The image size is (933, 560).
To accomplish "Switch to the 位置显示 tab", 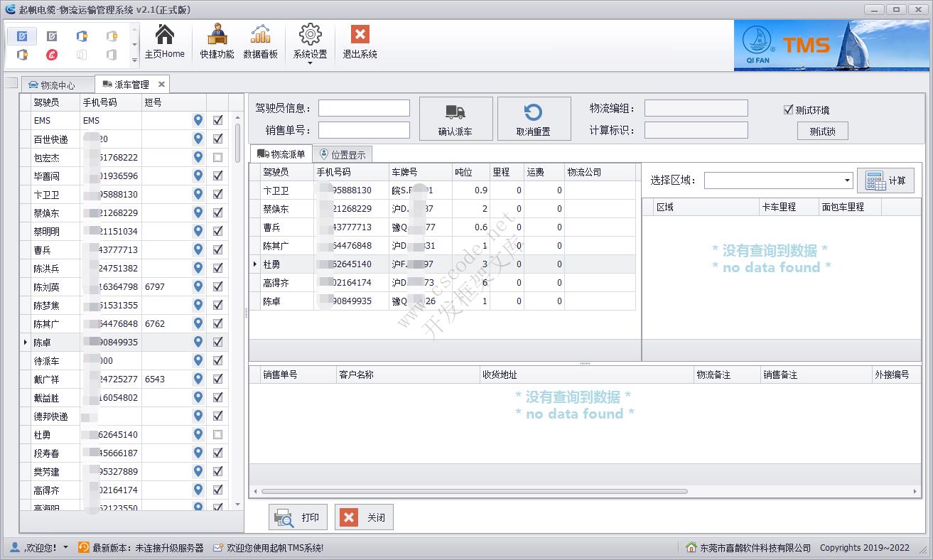I will 342,154.
